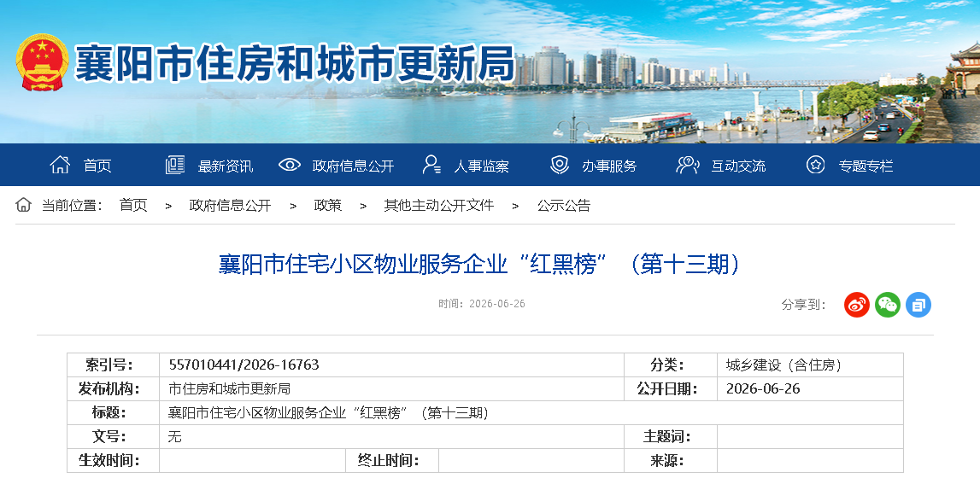Open 办事服务 in the navigation bar

coord(609,166)
